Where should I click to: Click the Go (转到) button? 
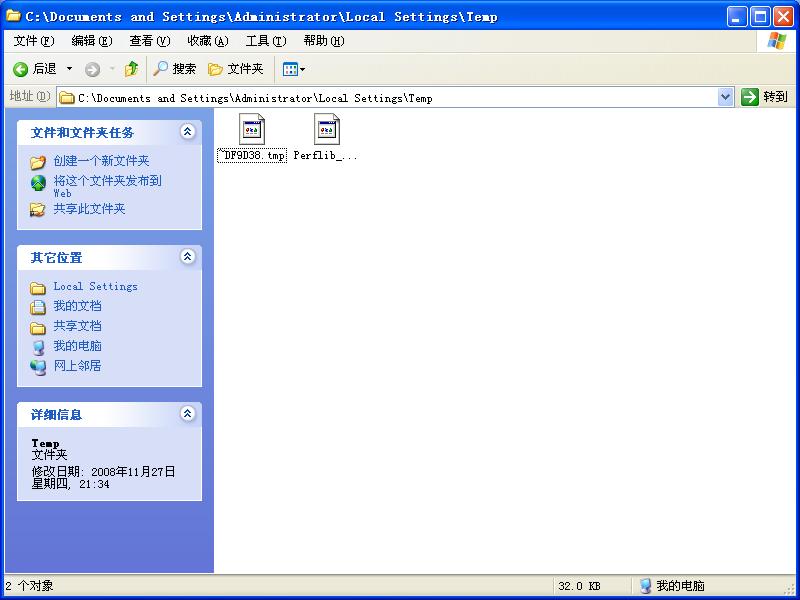click(764, 97)
